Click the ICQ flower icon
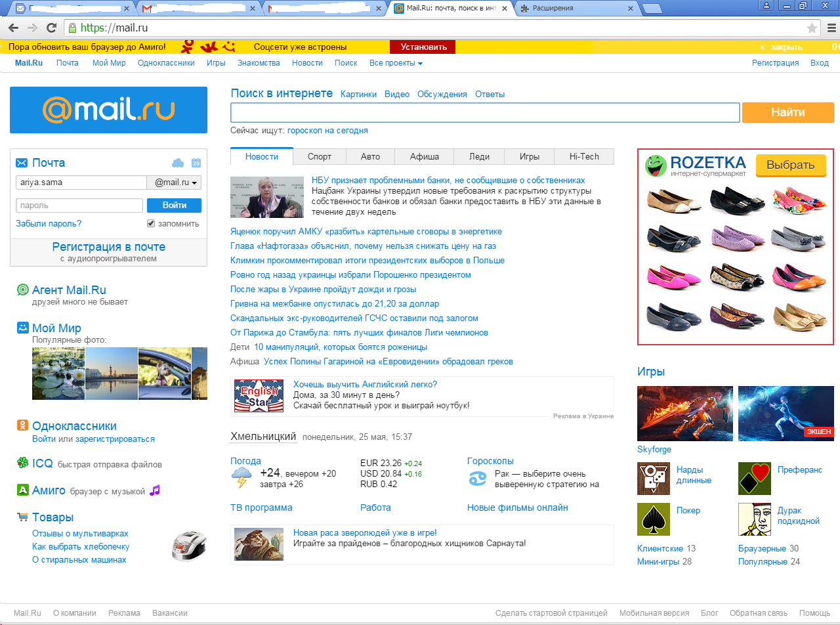The height and width of the screenshot is (625, 840). [22, 463]
